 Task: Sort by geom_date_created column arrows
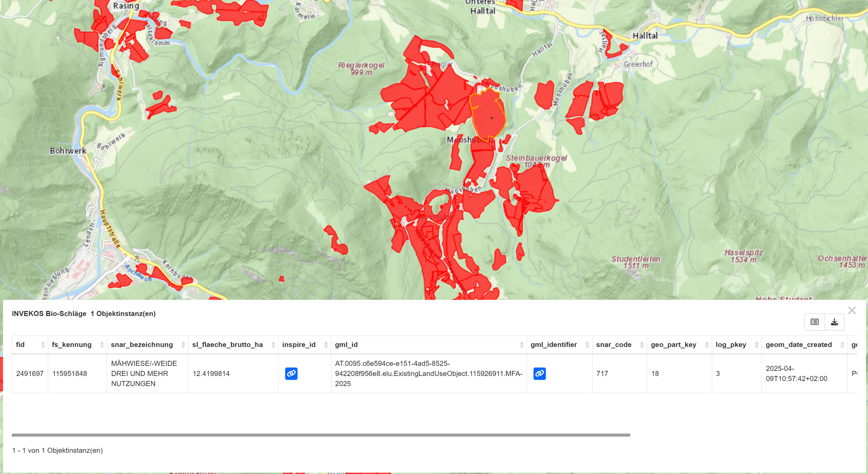[x=842, y=345]
